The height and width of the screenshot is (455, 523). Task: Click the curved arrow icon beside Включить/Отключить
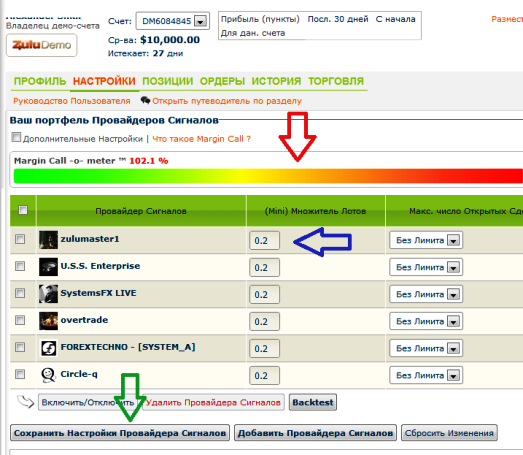25,402
